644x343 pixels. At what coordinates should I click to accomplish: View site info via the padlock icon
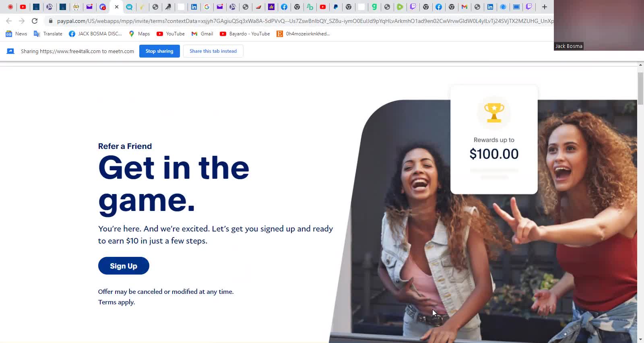[x=50, y=21]
